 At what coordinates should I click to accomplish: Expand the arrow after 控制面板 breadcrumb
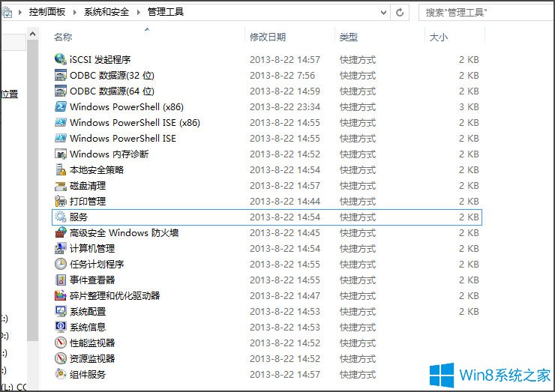(75, 13)
